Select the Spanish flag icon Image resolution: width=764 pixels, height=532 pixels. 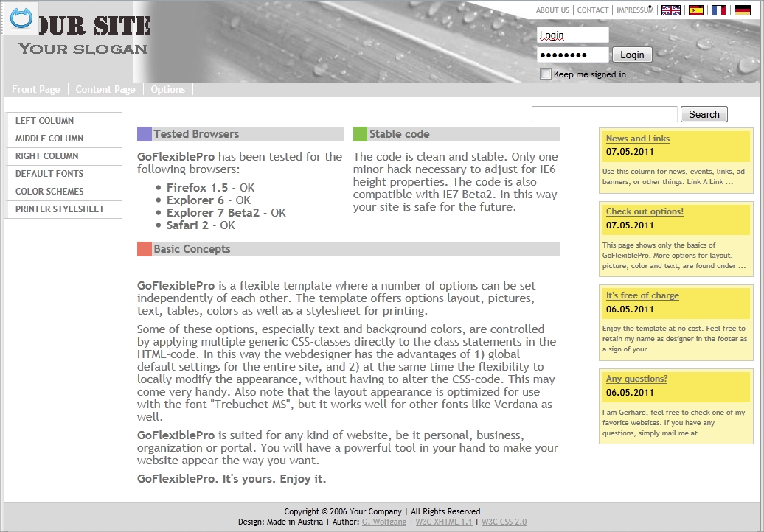[x=696, y=10]
